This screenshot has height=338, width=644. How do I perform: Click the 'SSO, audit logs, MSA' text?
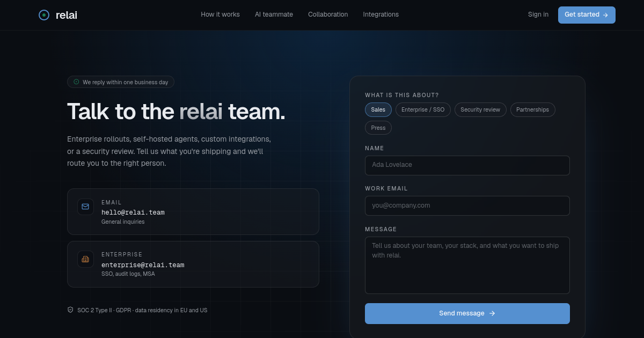click(x=128, y=274)
